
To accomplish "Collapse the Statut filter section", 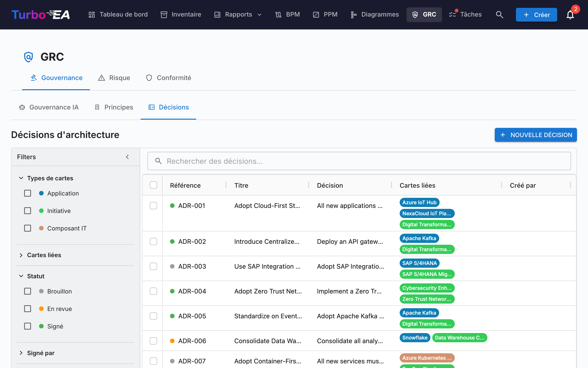I will click(21, 276).
